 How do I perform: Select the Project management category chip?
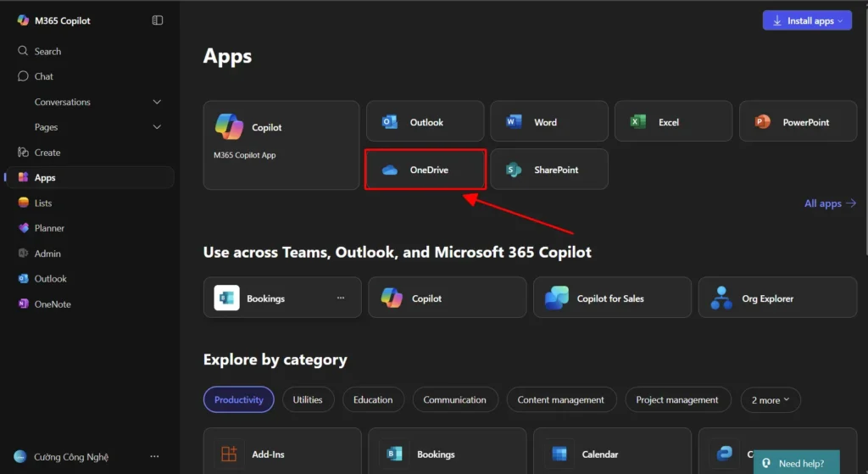tap(677, 399)
